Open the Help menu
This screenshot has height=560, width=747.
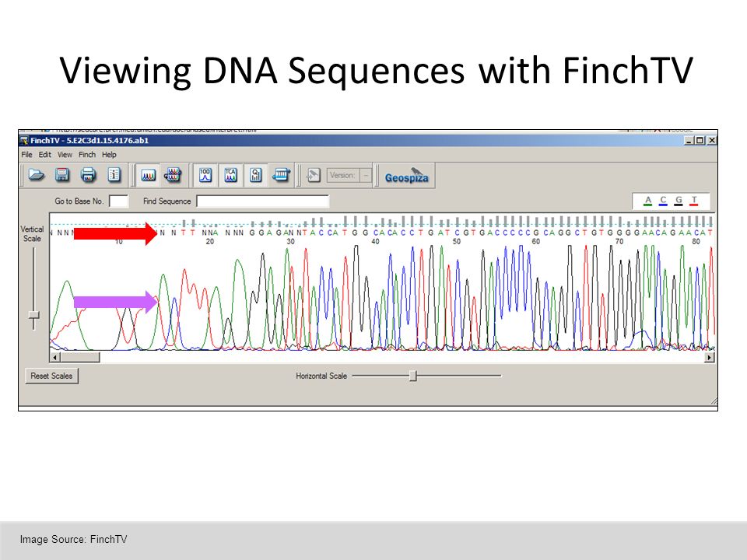pyautogui.click(x=109, y=155)
